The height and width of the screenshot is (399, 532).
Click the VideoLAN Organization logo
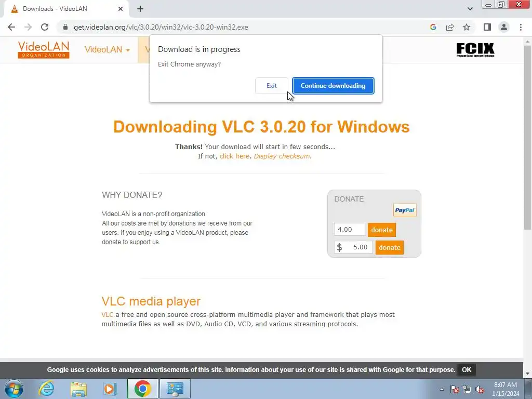pos(44,50)
